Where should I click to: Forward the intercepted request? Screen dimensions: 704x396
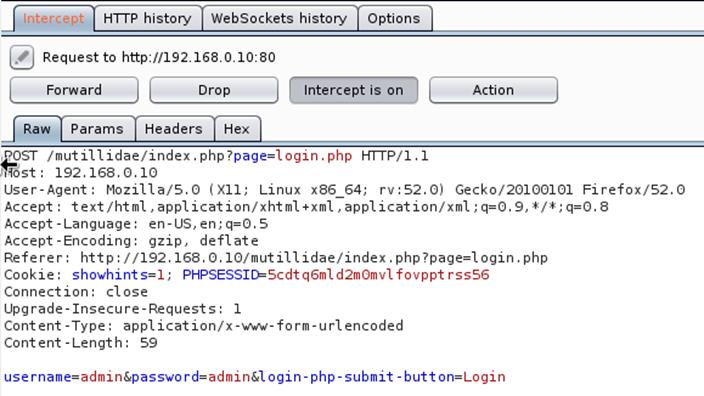[74, 90]
